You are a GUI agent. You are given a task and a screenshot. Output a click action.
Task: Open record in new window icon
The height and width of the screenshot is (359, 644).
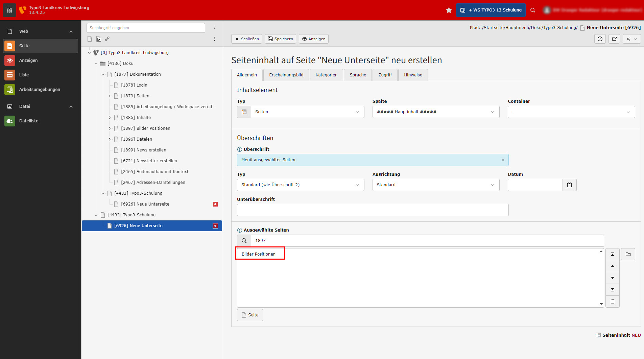(x=614, y=39)
